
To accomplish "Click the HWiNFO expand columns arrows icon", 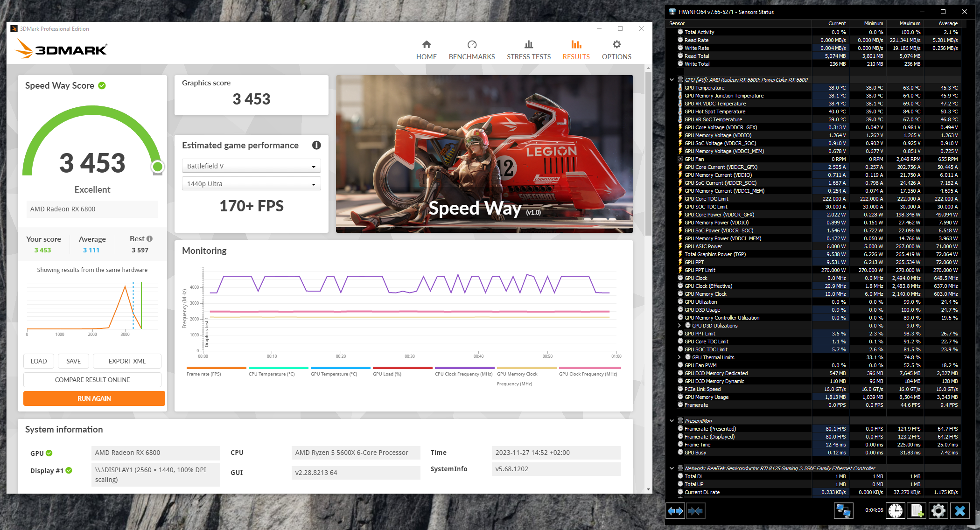I will [x=675, y=511].
